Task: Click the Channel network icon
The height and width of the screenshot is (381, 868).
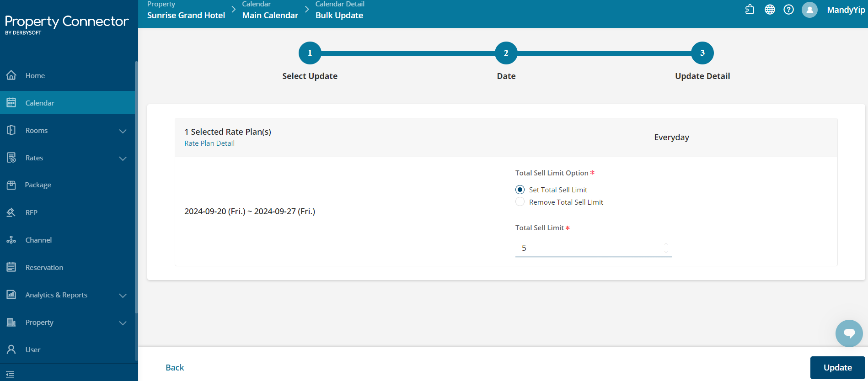Action: click(x=11, y=240)
